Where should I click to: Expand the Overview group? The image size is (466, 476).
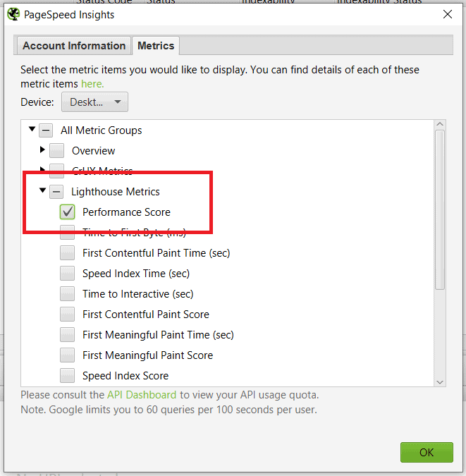(42, 149)
